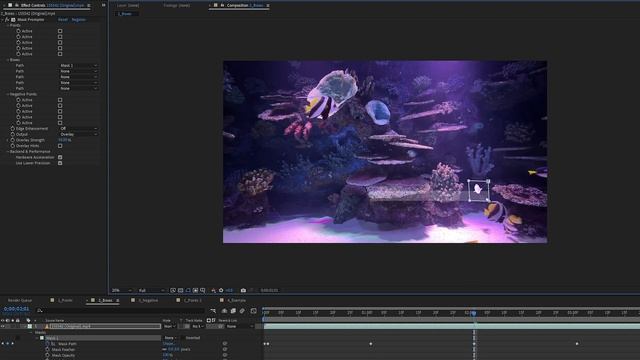Click the Mask 1 color swatch
This screenshot has height=360, width=640.
(42, 338)
